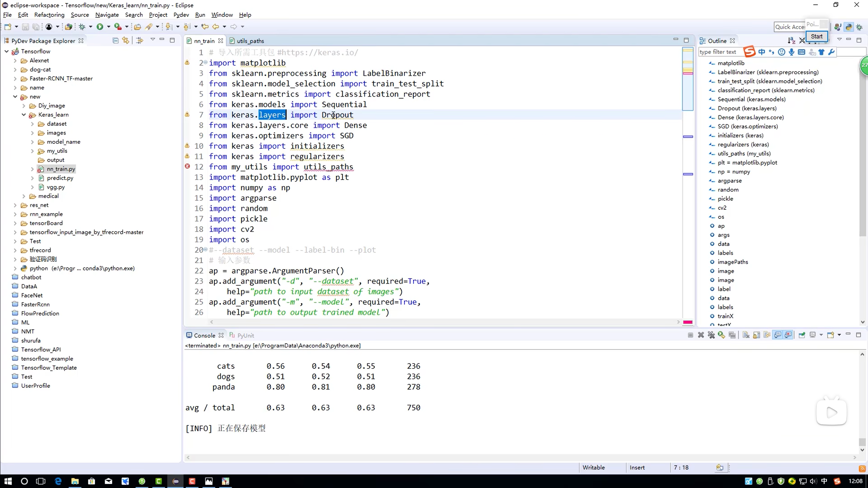Open the Debug perspective bug icon

[x=860, y=27]
